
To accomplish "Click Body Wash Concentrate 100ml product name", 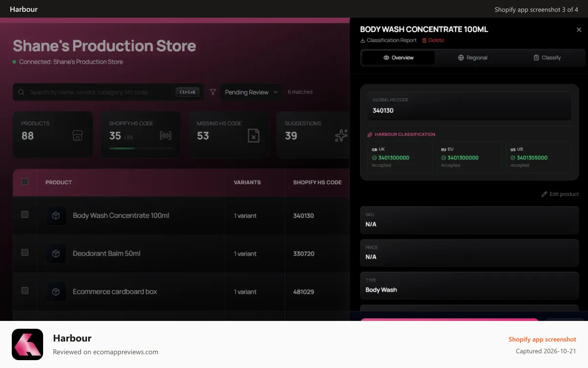I will click(x=121, y=215).
